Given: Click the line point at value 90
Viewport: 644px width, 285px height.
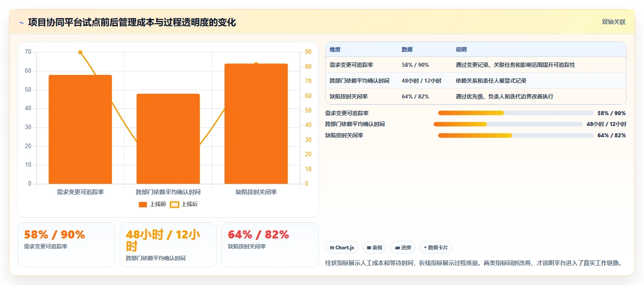Looking at the screenshot, I should click(x=80, y=52).
